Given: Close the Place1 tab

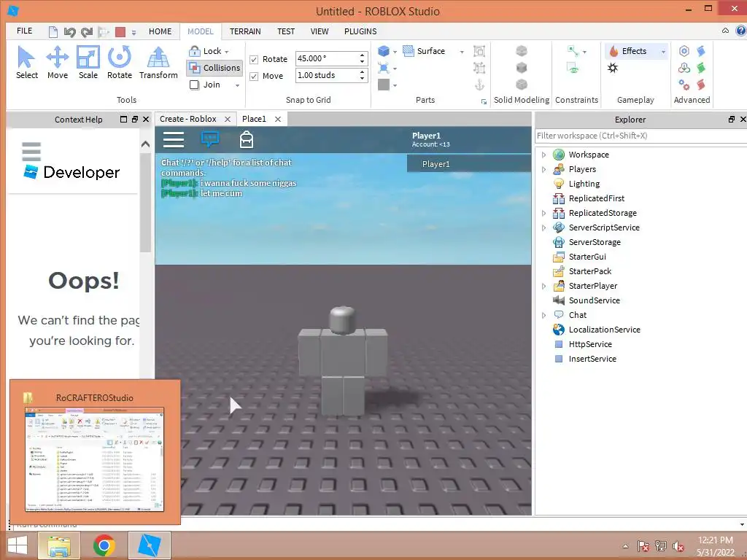Looking at the screenshot, I should [x=278, y=120].
